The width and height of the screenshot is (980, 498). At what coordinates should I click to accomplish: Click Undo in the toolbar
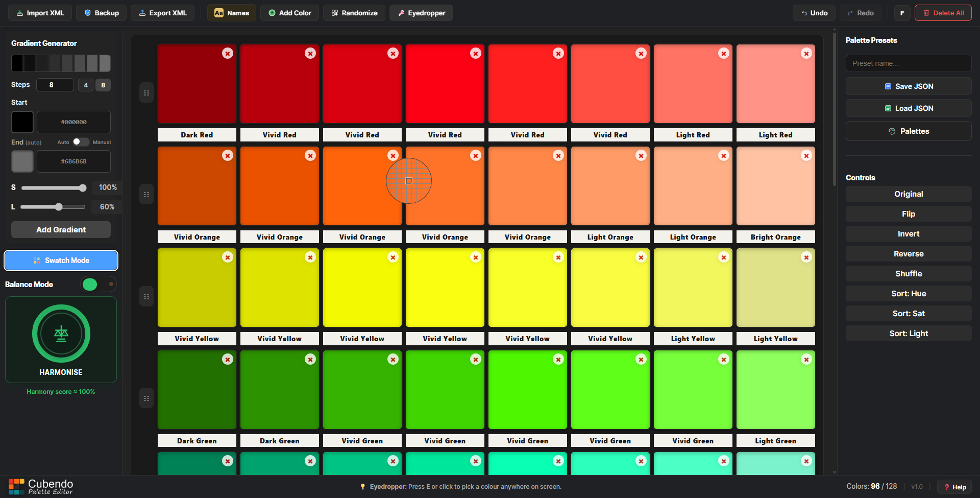pyautogui.click(x=814, y=13)
